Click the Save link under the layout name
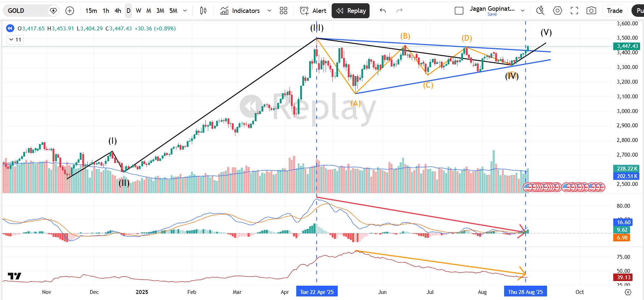644x300 pixels. [492, 14]
